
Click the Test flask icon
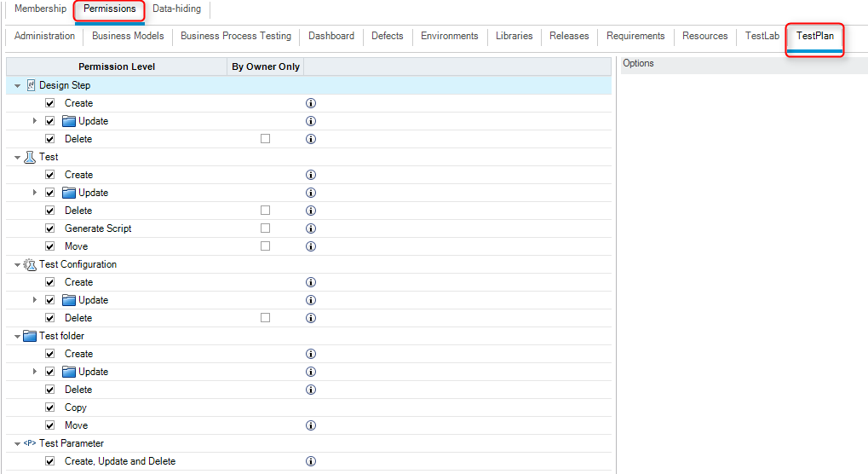tap(30, 157)
